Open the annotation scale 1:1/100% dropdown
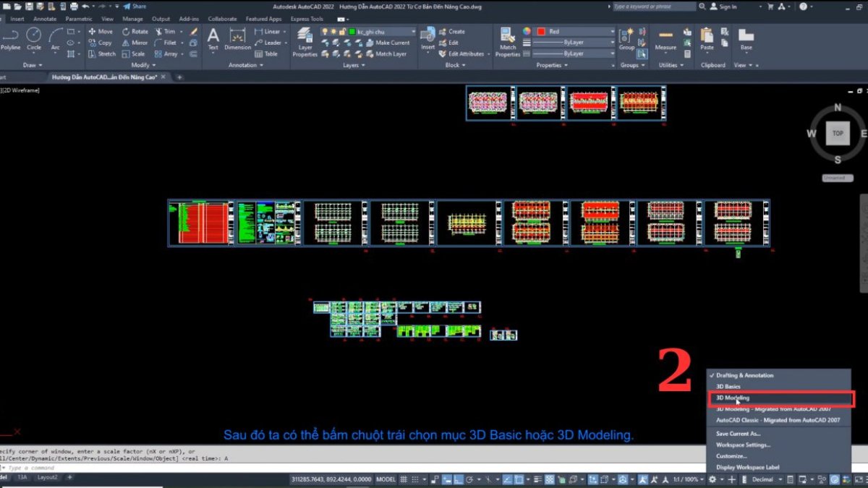Viewport: 868px width, 488px height. pos(694,479)
